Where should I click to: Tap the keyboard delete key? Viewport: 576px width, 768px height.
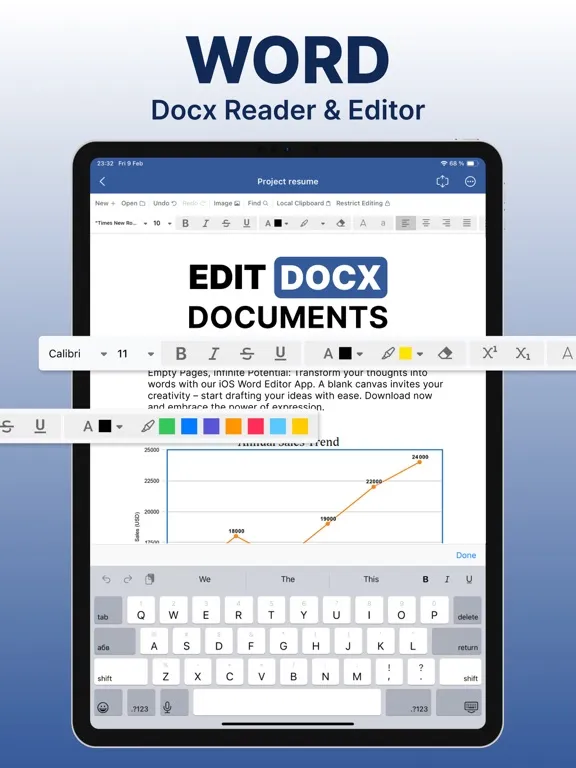click(467, 610)
